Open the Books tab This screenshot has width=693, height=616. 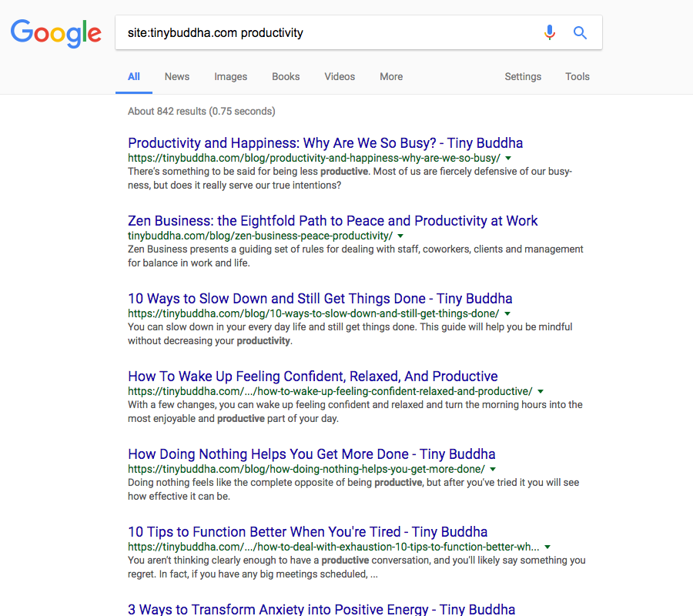click(286, 76)
